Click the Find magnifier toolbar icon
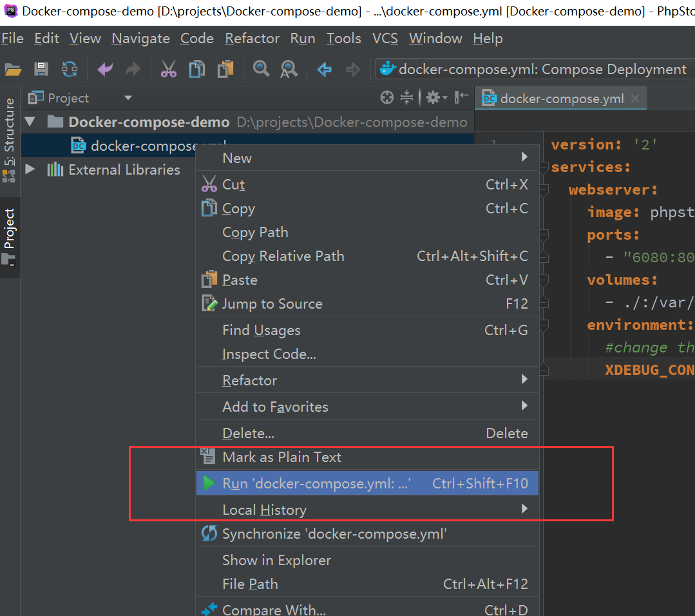This screenshot has width=695, height=616. point(261,69)
